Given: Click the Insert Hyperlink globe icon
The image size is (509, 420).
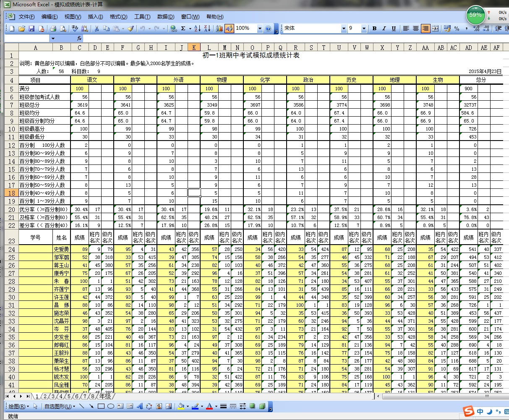Looking at the screenshot, I should tap(173, 29).
